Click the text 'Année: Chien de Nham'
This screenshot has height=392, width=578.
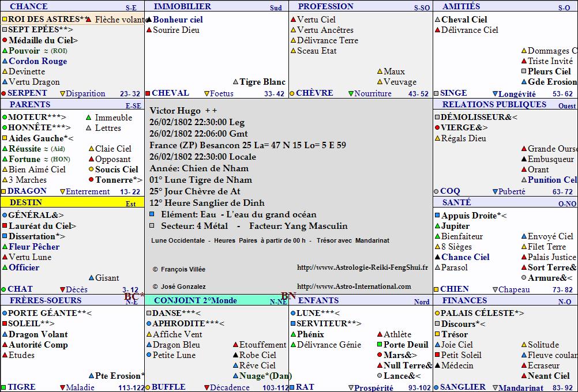tap(199, 168)
